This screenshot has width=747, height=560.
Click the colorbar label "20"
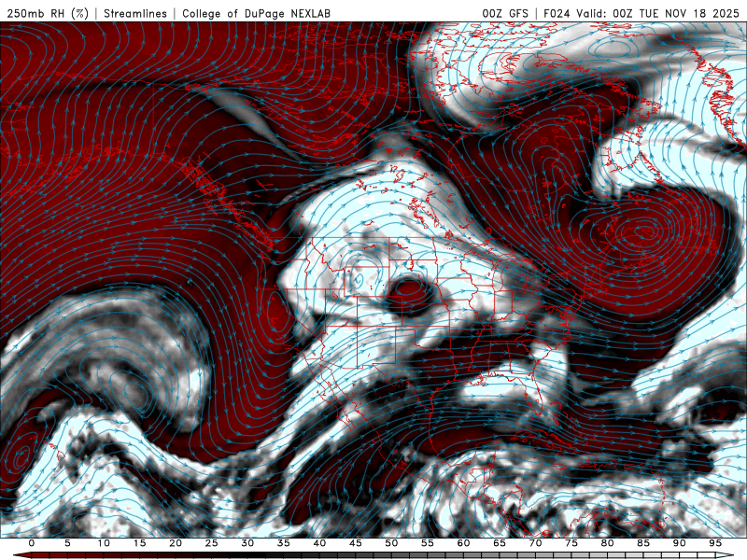coord(176,543)
